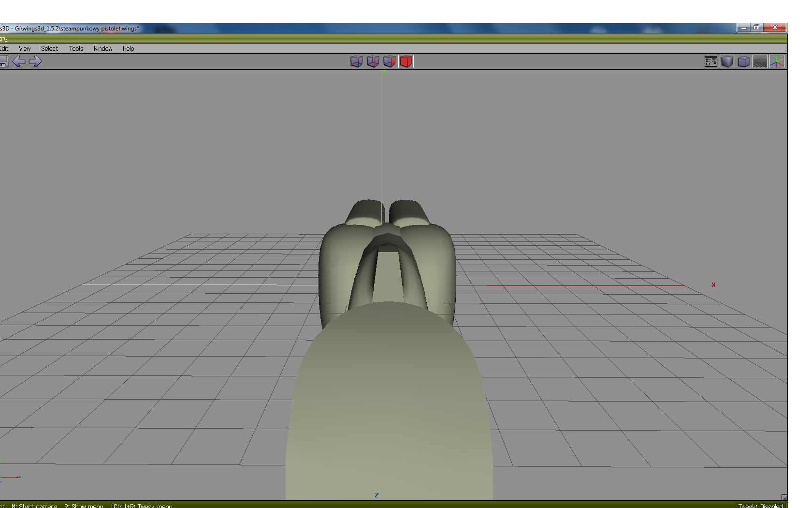Restore down the Wings3D window
812x508 pixels.
point(756,28)
